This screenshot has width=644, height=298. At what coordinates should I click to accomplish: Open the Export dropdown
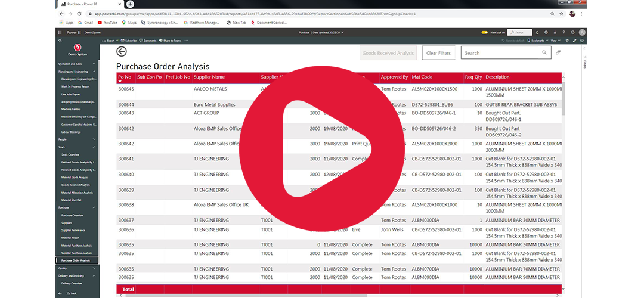click(110, 41)
